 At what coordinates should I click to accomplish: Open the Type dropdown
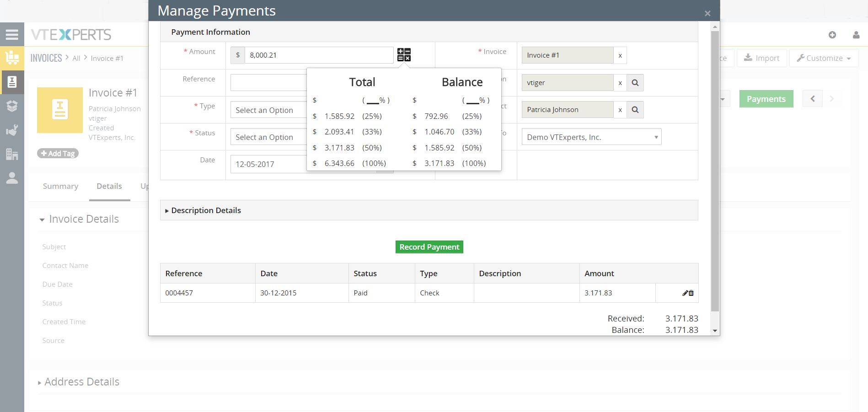(x=269, y=110)
